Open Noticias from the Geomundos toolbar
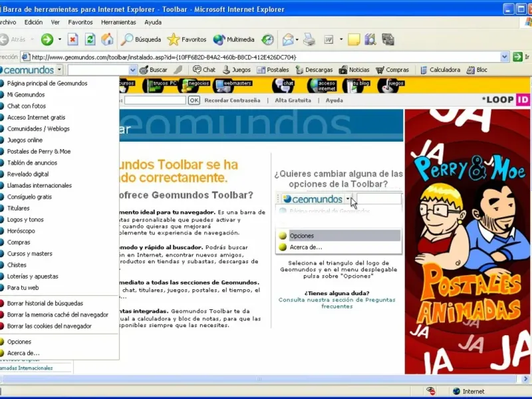Screen dimensions: 532x399 coord(354,70)
